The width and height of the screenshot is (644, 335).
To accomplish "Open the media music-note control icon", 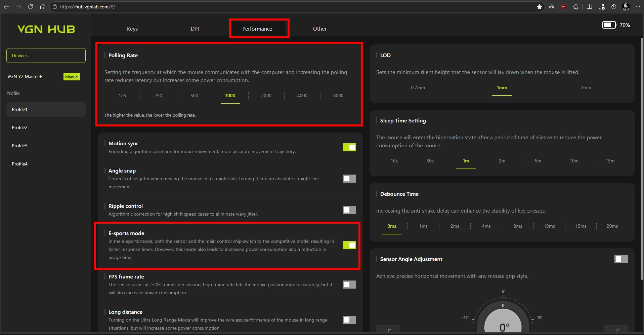I will (602, 7).
